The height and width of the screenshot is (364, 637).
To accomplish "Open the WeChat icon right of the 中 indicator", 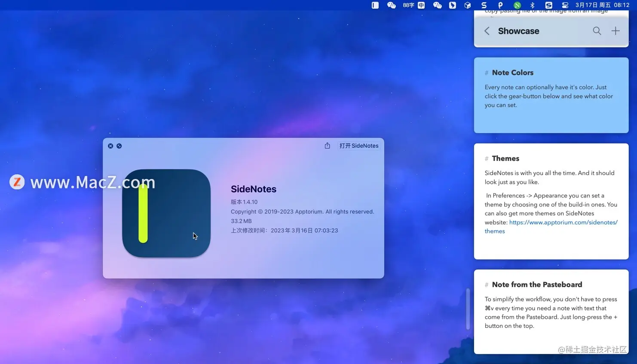I will point(437,5).
